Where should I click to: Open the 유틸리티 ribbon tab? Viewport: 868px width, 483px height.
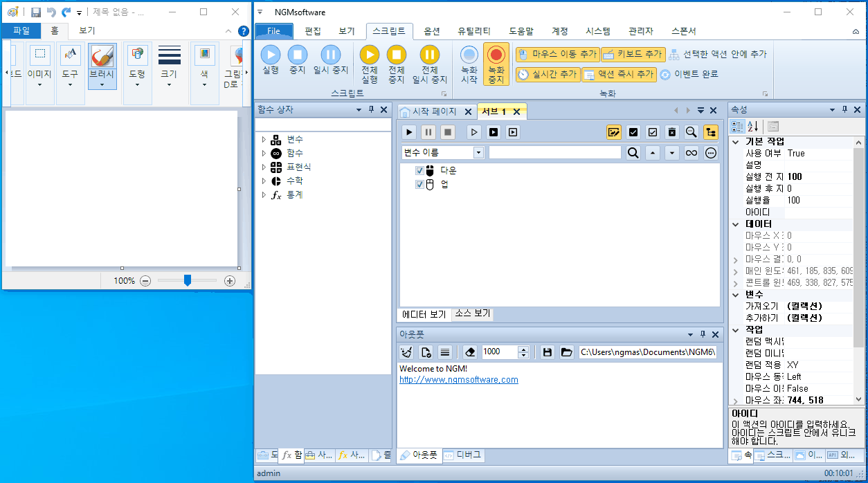click(x=474, y=31)
